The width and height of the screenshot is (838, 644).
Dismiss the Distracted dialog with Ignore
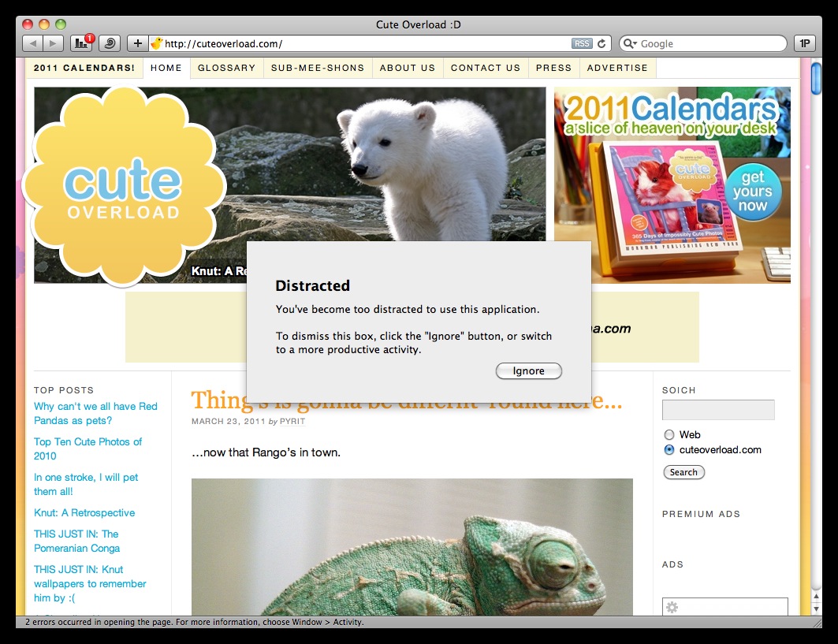point(528,371)
